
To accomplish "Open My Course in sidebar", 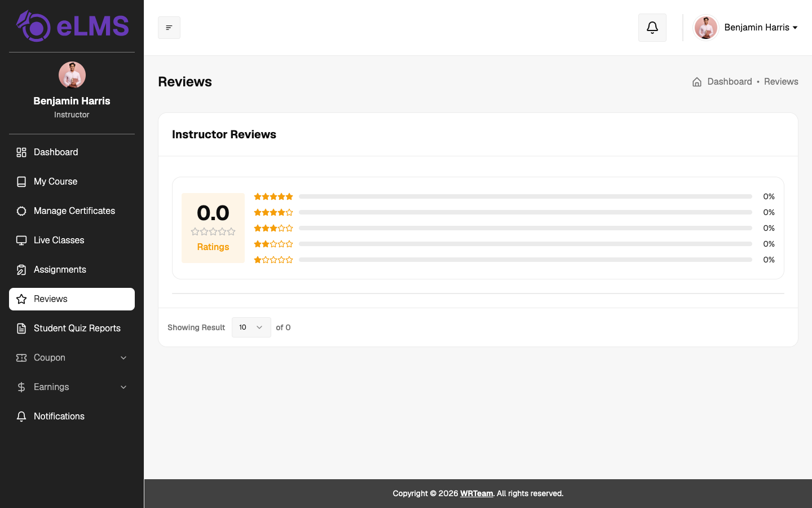I will [72, 182].
